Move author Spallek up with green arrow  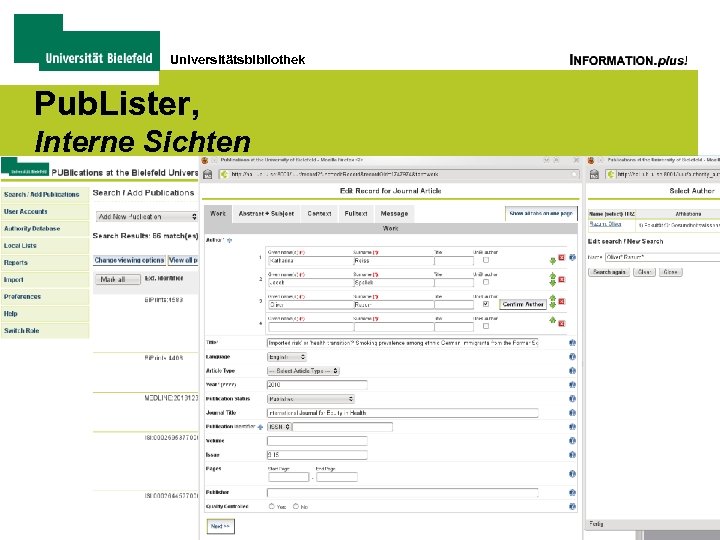(x=553, y=276)
